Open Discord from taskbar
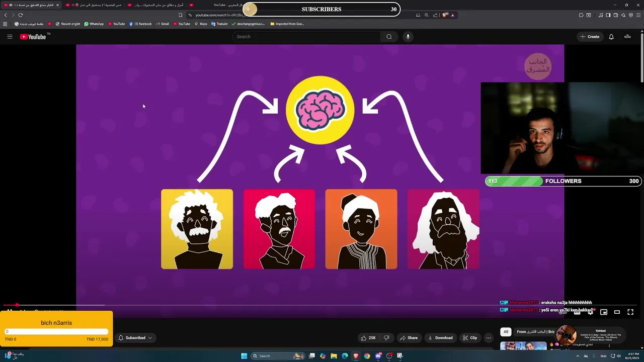This screenshot has width=644, height=362. pos(378,356)
